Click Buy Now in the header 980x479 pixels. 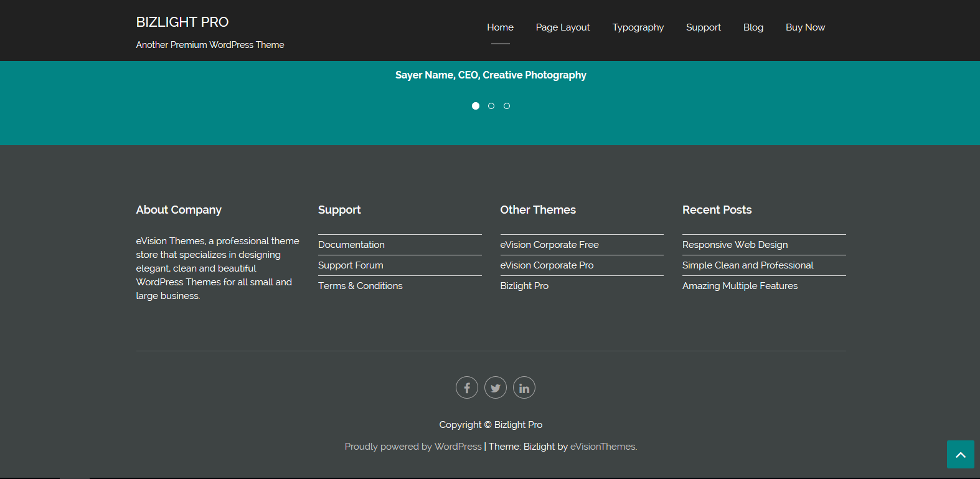[x=805, y=27]
